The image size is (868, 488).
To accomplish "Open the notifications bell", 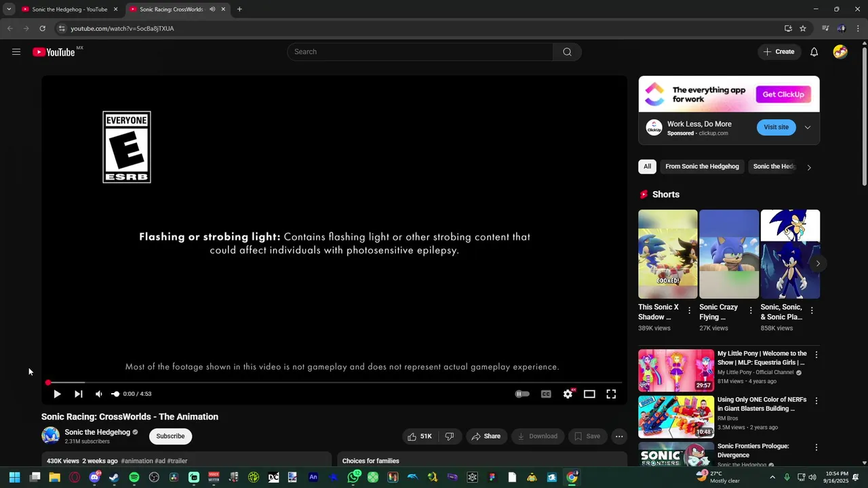I will [814, 52].
